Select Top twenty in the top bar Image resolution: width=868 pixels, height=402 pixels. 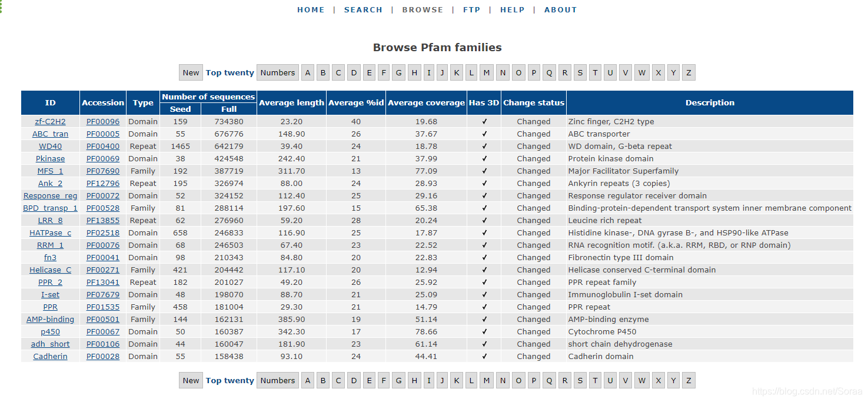click(x=230, y=72)
